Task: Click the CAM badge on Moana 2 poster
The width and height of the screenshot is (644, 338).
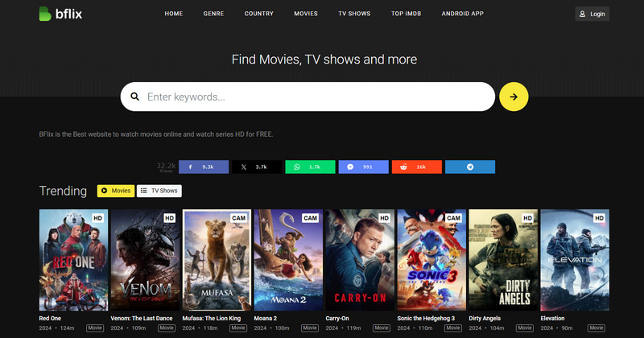Action: 310,218
